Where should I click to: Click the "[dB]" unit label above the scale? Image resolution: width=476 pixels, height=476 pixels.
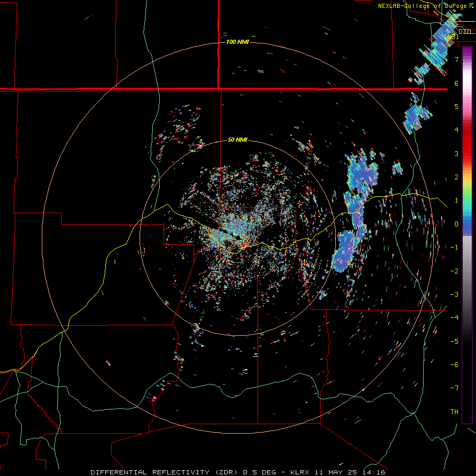click(452, 36)
